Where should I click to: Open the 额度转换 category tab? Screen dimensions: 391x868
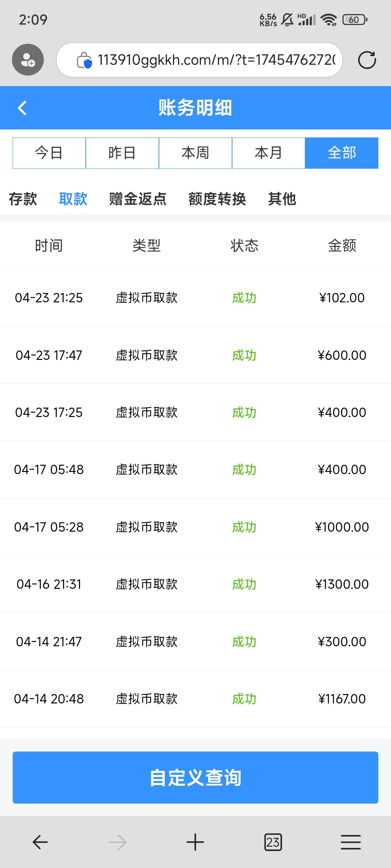click(217, 199)
